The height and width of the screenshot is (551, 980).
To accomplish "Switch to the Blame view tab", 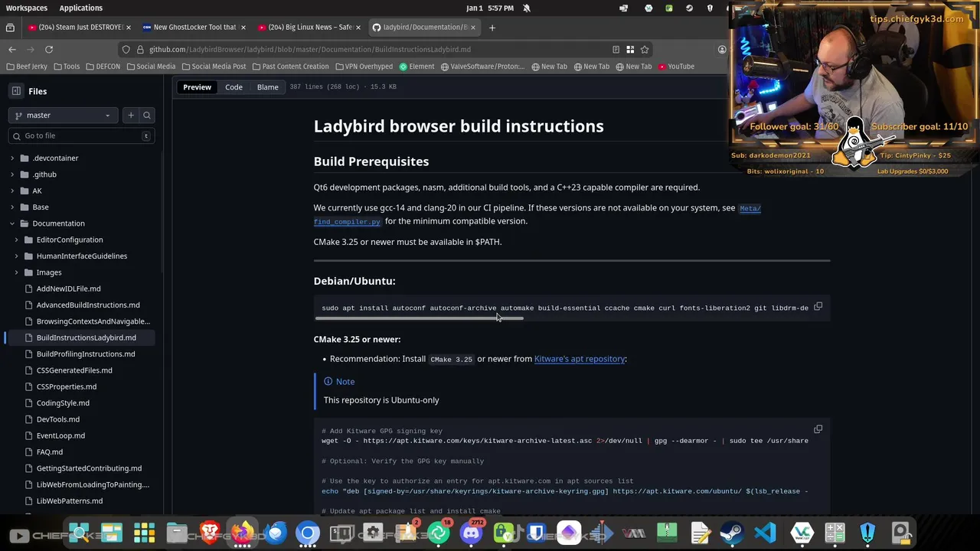I will click(267, 87).
